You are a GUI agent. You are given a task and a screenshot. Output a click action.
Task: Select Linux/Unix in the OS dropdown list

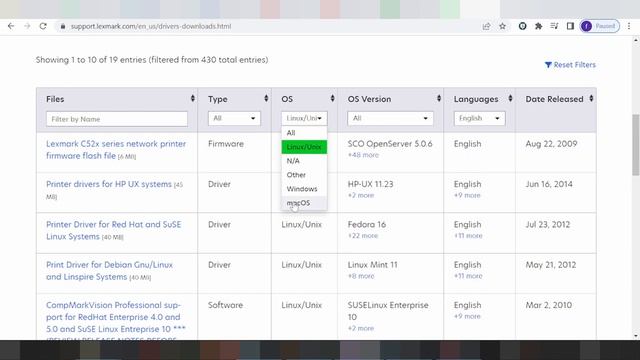coord(304,147)
